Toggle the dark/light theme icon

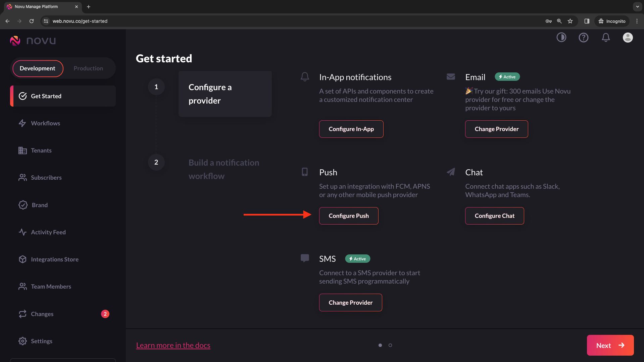click(x=561, y=37)
